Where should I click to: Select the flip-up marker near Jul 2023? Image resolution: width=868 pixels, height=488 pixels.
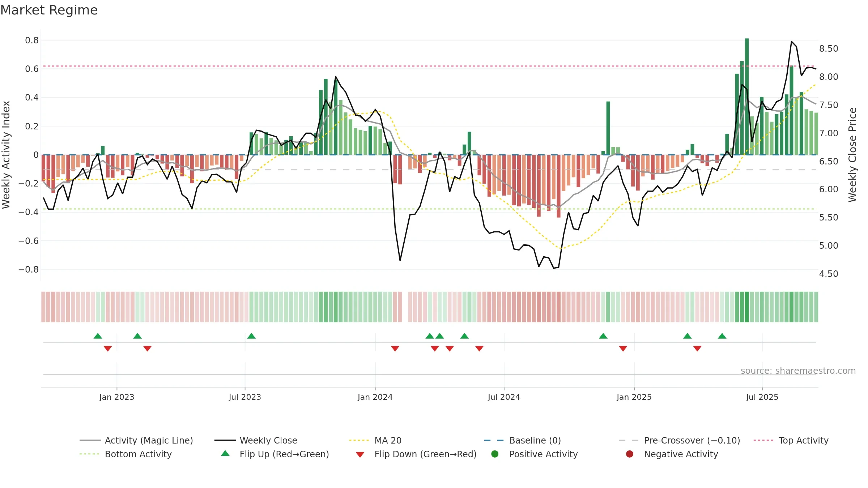click(x=251, y=336)
